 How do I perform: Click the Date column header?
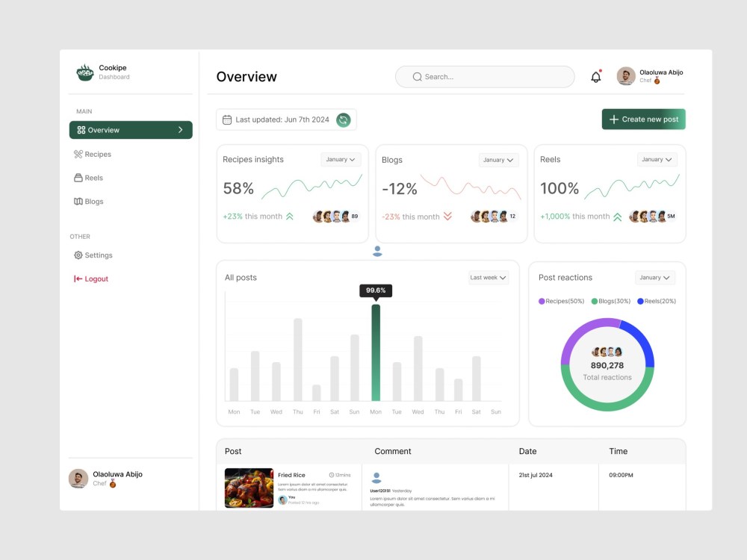coord(527,452)
